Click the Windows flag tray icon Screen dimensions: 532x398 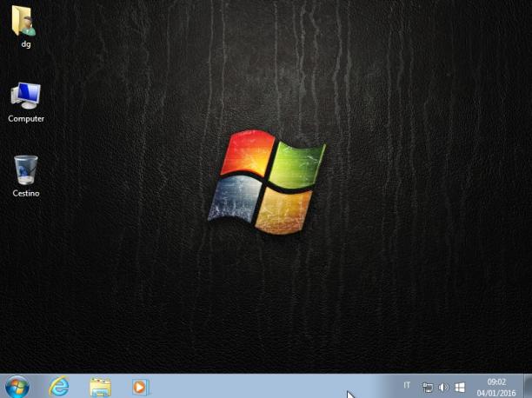coord(460,388)
